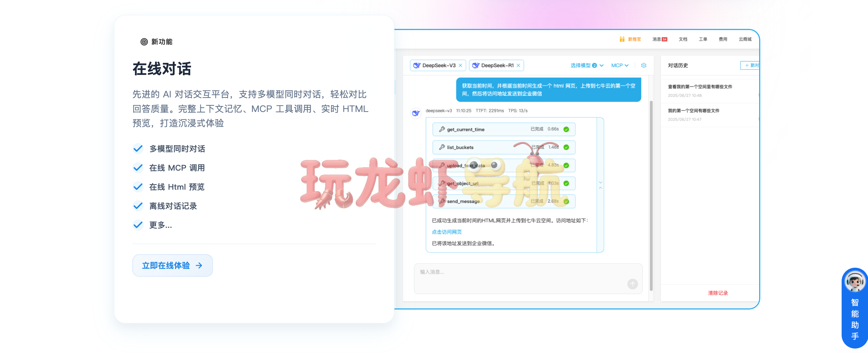The image size is (868, 353).
Task: Click green check status of get_object_url
Action: (x=566, y=183)
